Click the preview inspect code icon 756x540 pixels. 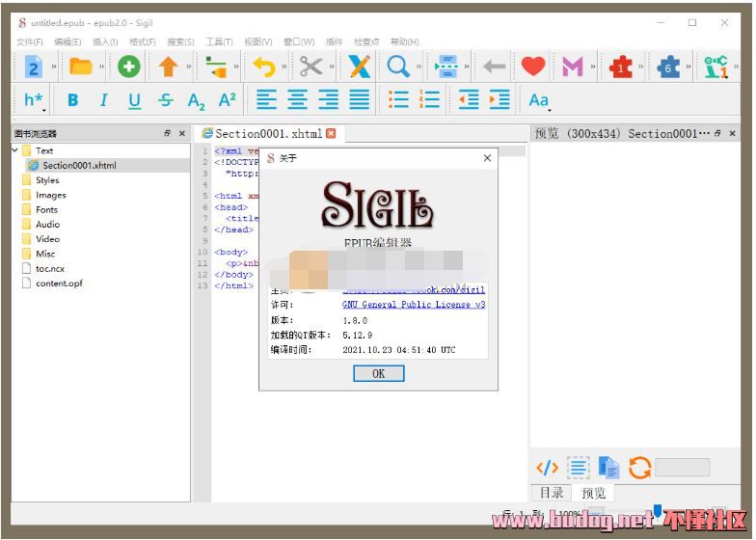click(x=548, y=467)
